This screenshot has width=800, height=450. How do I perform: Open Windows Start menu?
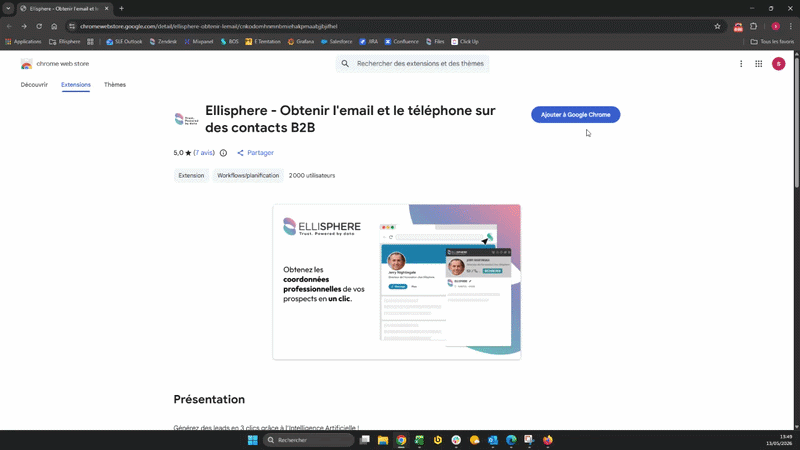[253, 440]
